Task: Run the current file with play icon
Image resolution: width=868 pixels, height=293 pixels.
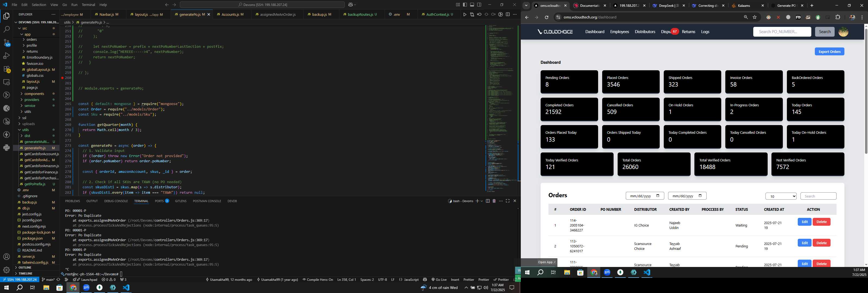Action: coord(465,14)
